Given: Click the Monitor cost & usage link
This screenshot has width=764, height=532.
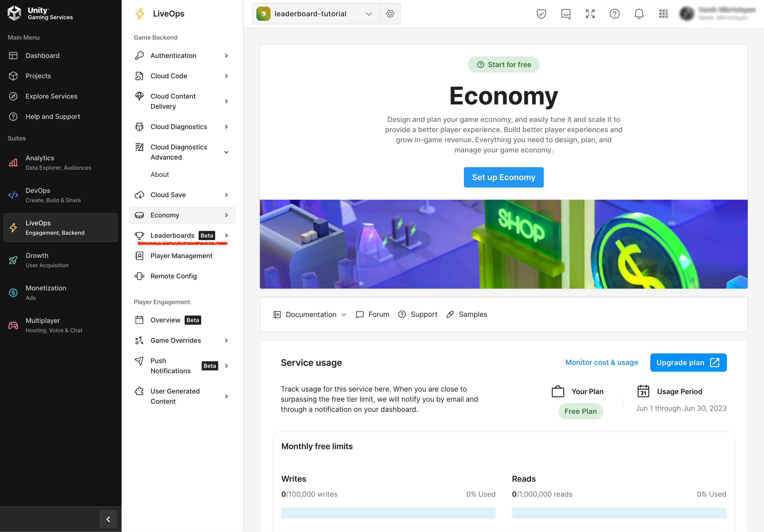Looking at the screenshot, I should click(601, 363).
